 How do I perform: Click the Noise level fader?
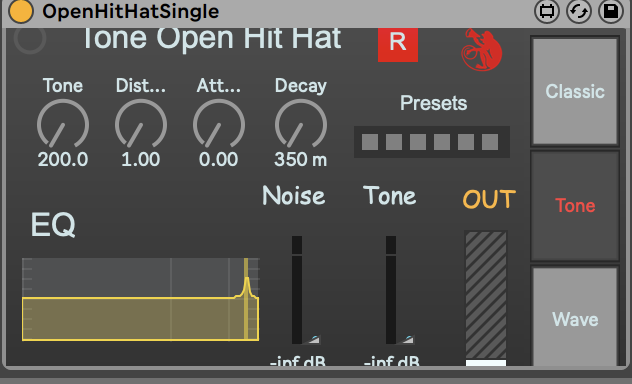click(x=297, y=290)
